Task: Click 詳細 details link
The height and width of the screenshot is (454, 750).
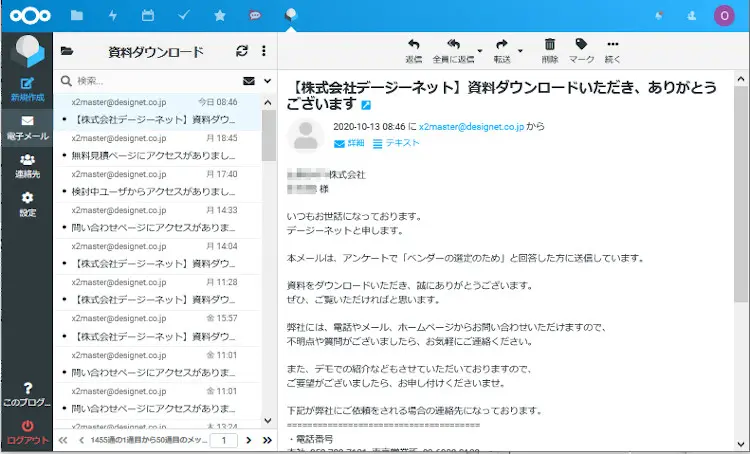Action: tap(349, 143)
